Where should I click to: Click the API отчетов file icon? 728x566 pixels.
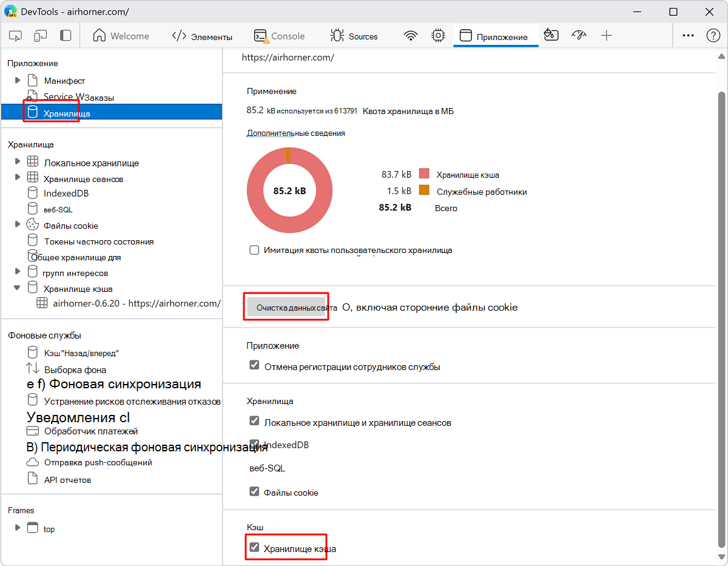click(33, 479)
